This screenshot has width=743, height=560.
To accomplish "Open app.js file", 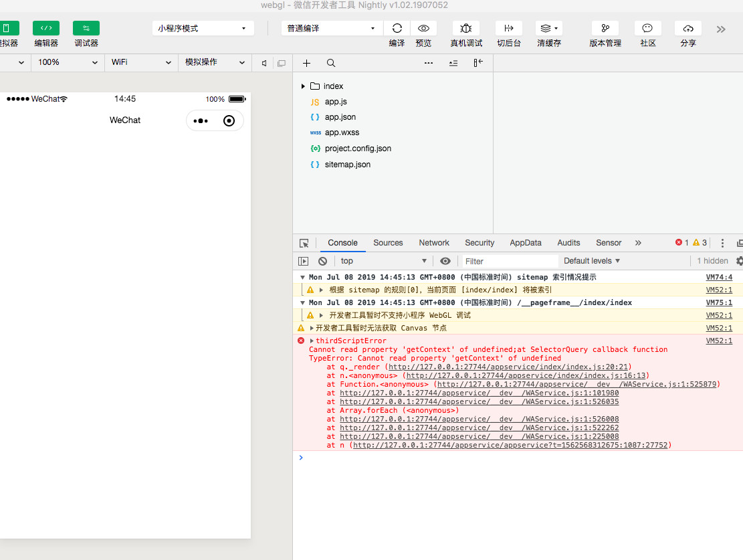I will (x=336, y=102).
